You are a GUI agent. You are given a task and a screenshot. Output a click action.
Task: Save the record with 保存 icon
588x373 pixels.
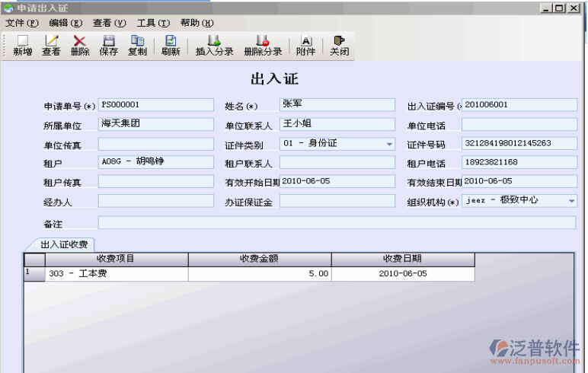[x=108, y=45]
